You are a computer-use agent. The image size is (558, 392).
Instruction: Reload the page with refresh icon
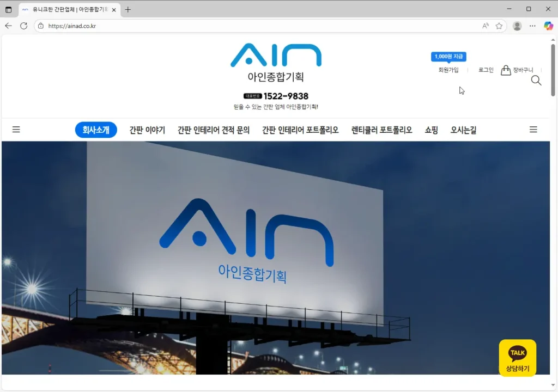[24, 26]
